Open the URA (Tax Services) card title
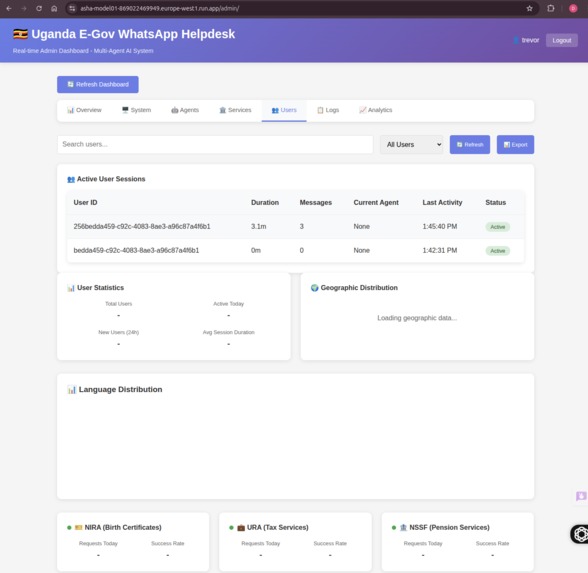Viewport: 588px width, 573px height. pyautogui.click(x=278, y=528)
